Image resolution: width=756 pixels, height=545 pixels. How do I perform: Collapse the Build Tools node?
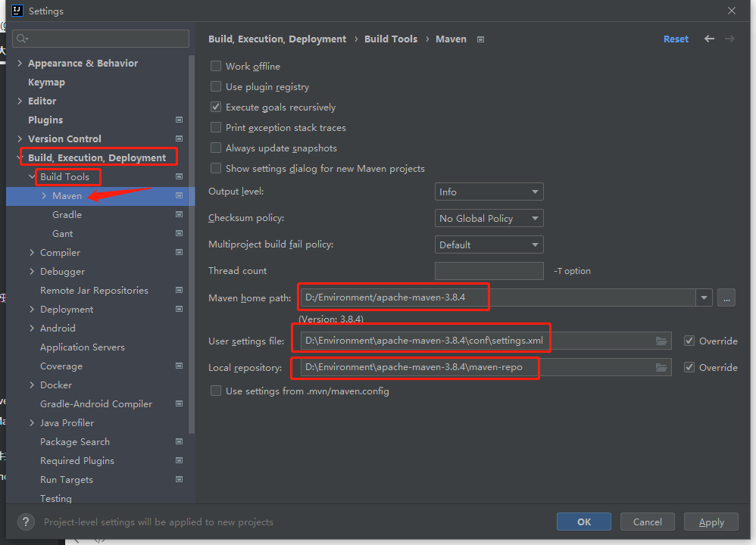[32, 176]
